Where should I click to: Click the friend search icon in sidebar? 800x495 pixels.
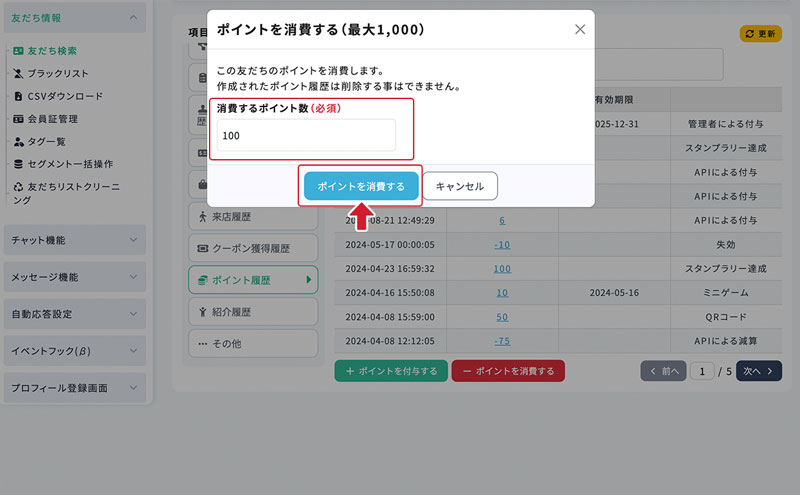click(x=18, y=50)
